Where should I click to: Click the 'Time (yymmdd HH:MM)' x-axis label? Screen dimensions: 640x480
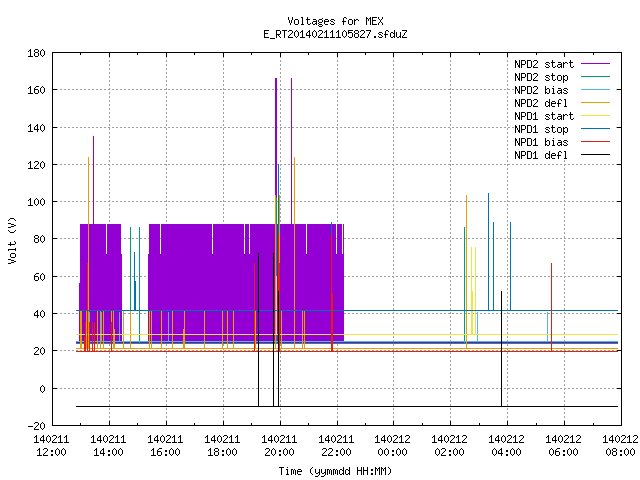(335, 471)
